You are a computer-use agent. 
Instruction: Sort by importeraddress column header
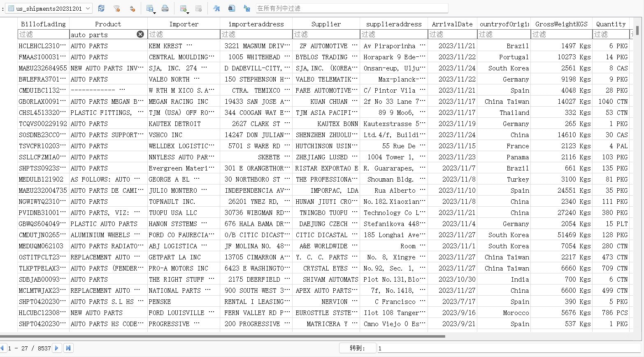256,24
